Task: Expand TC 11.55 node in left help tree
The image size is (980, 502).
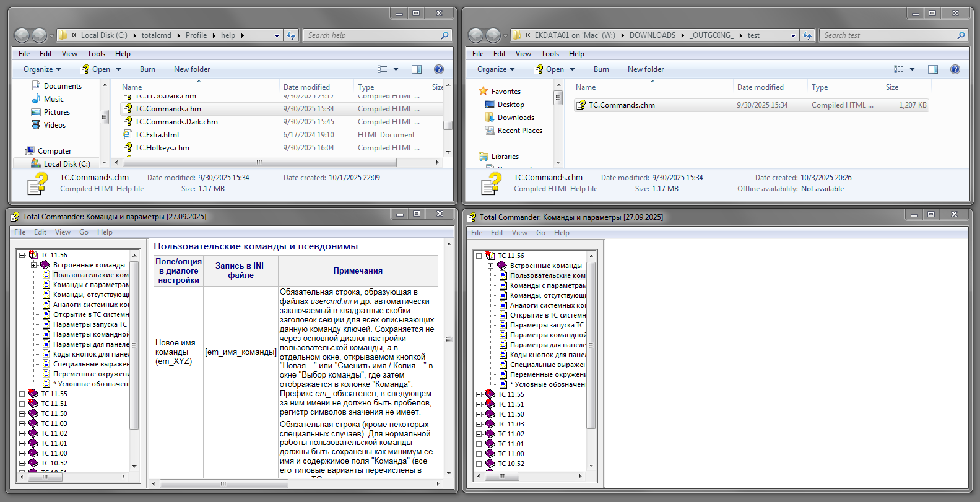Action: click(22, 394)
